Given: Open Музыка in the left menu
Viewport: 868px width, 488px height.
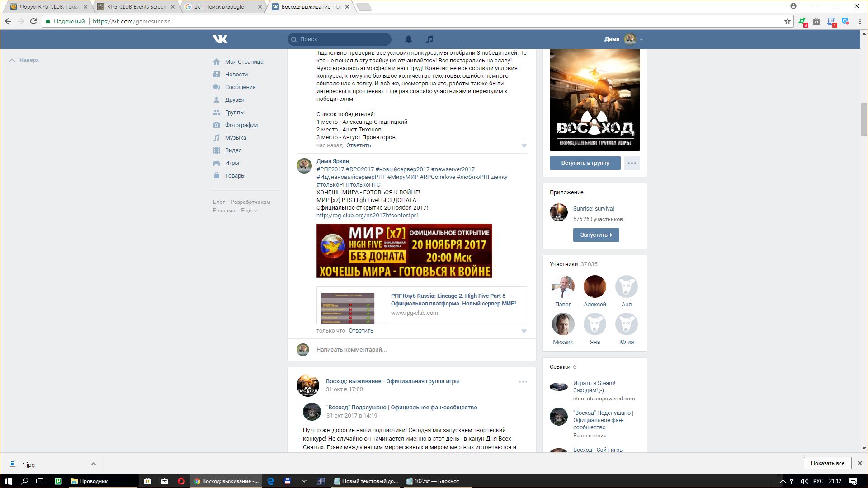Looking at the screenshot, I should [235, 138].
